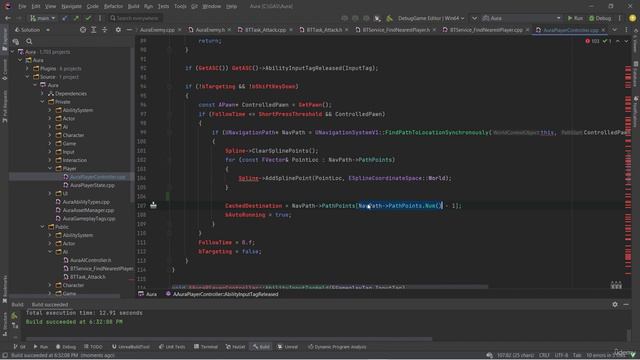Screen dimensions: 640x360
Task: Select AuraPlayerState.cpp in solution tree
Action: tap(92, 185)
